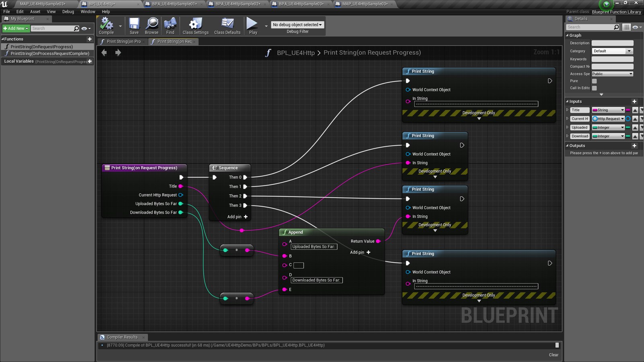Click the search magnifier in My Blueprint
Viewport: 644px width, 362px height.
(x=76, y=28)
